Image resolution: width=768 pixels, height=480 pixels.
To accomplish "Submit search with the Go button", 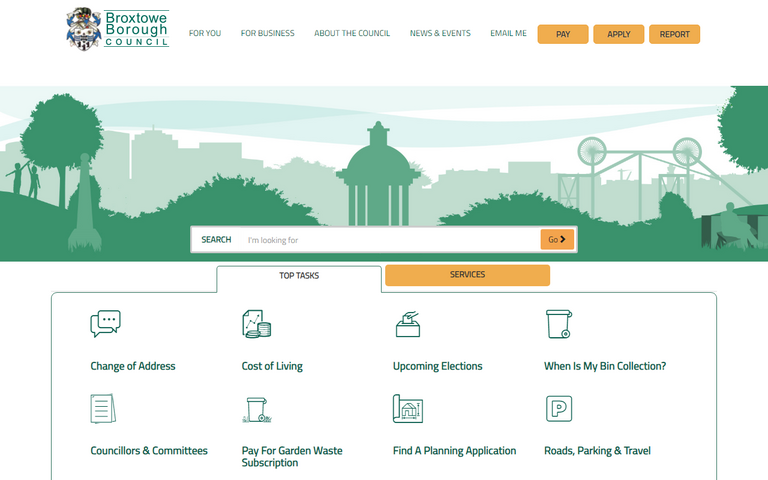I will [x=557, y=240].
